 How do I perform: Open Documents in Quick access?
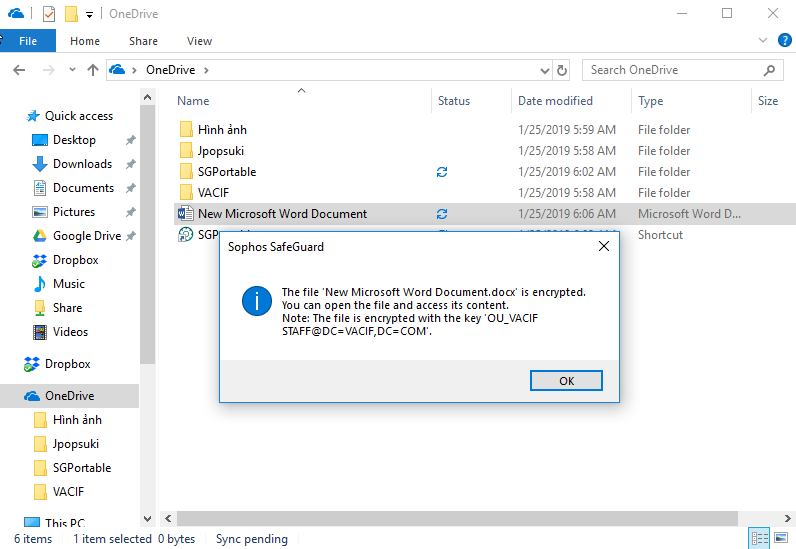click(83, 187)
